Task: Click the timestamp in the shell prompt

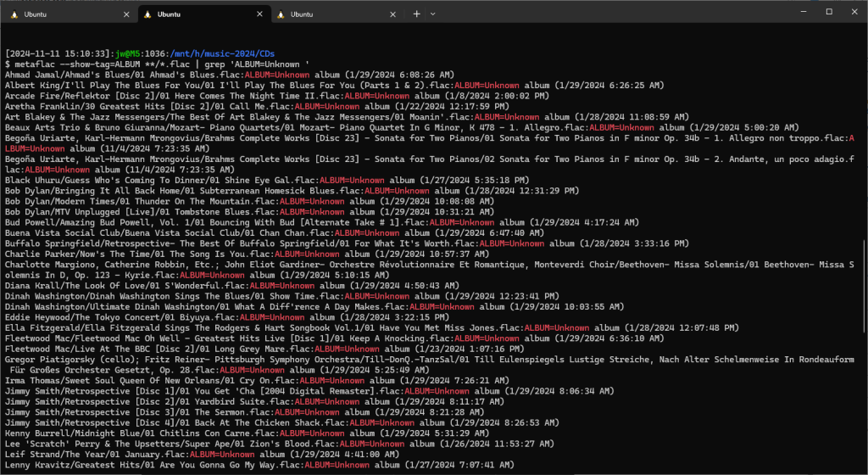Action: tap(58, 53)
